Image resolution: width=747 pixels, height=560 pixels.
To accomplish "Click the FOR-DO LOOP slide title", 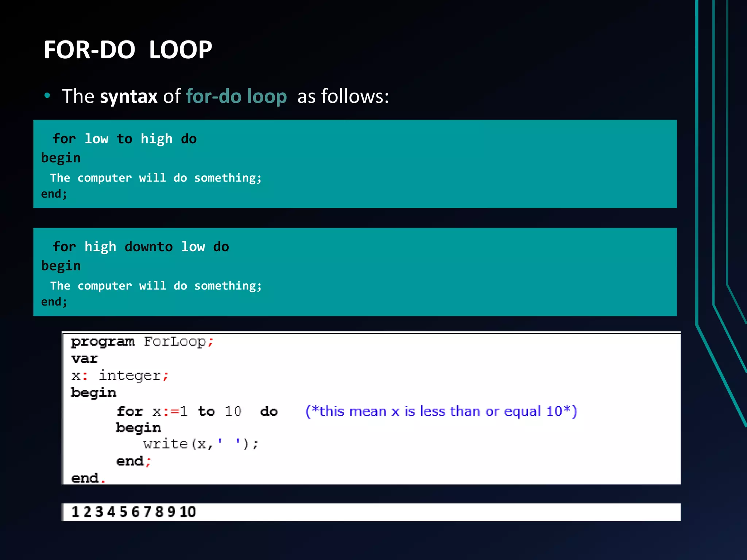I will pyautogui.click(x=128, y=50).
